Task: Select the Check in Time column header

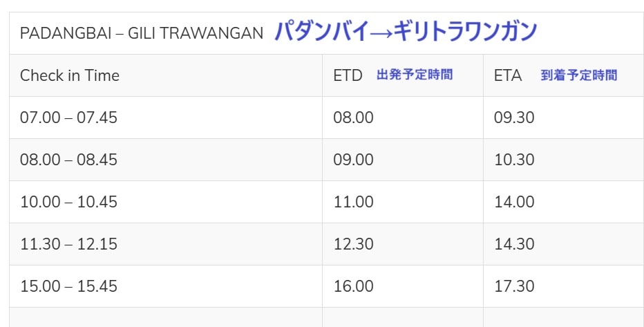Action: pos(70,75)
